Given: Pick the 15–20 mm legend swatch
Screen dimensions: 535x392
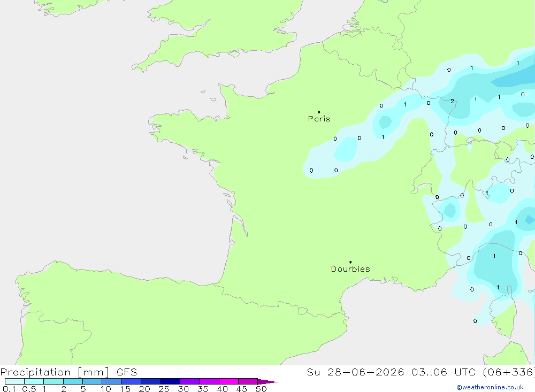Looking at the screenshot, I should pos(132,381).
